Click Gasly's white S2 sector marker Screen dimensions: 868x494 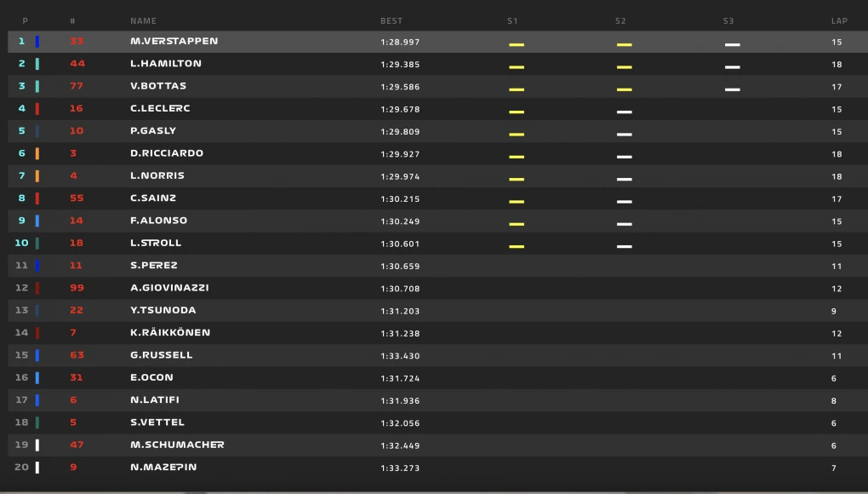624,134
